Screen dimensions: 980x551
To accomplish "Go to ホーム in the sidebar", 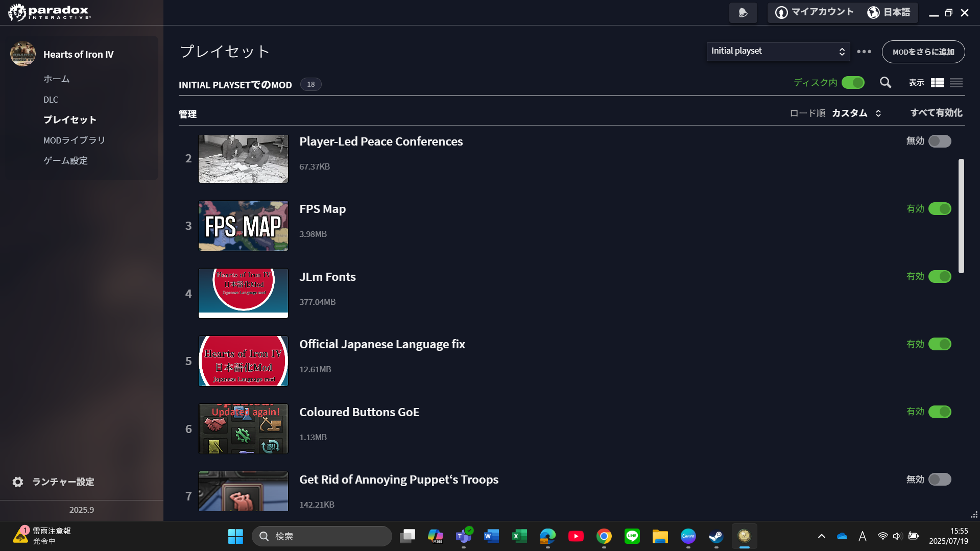I will (57, 79).
